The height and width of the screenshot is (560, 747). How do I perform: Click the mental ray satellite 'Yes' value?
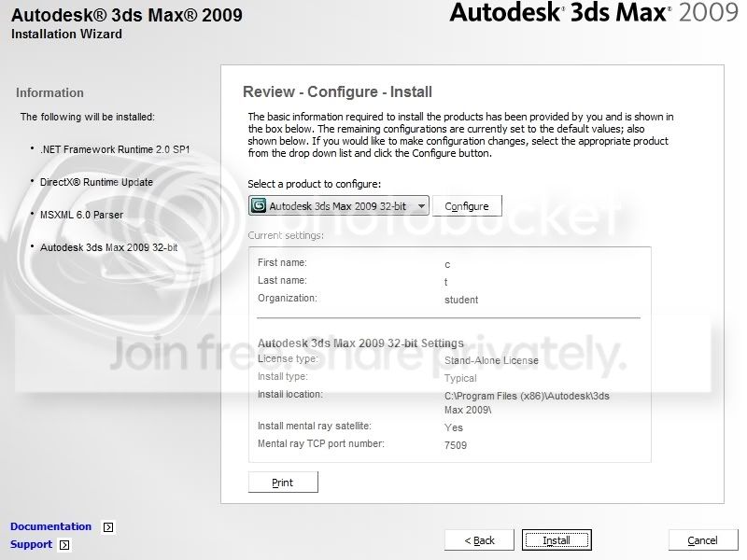[454, 427]
